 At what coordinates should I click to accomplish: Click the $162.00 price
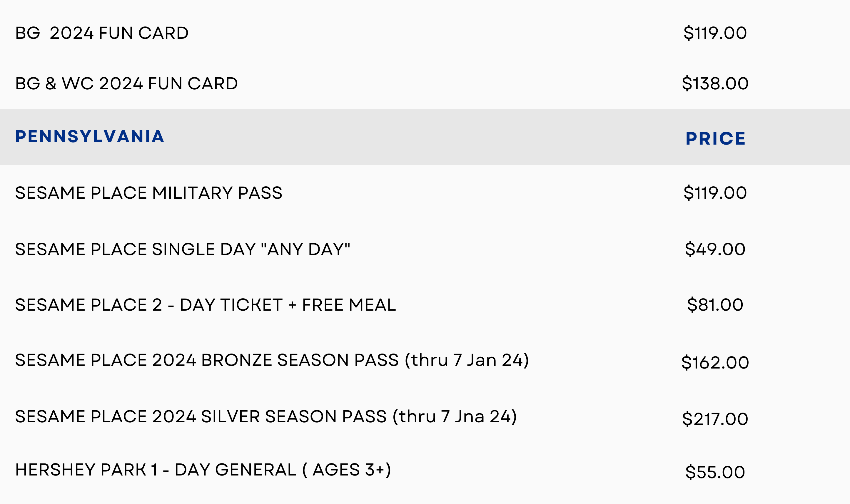coord(715,363)
